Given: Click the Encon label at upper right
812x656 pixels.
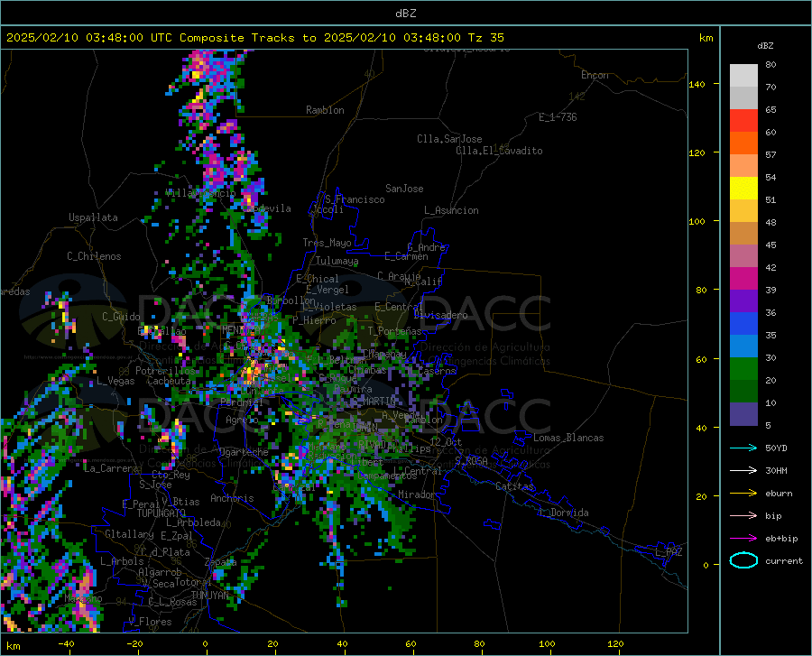Looking at the screenshot, I should [595, 75].
